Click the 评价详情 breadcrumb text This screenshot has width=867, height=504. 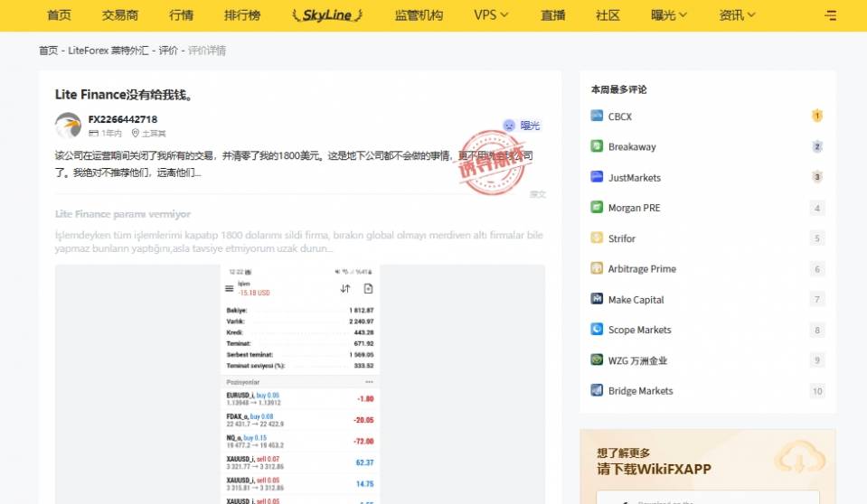point(207,51)
